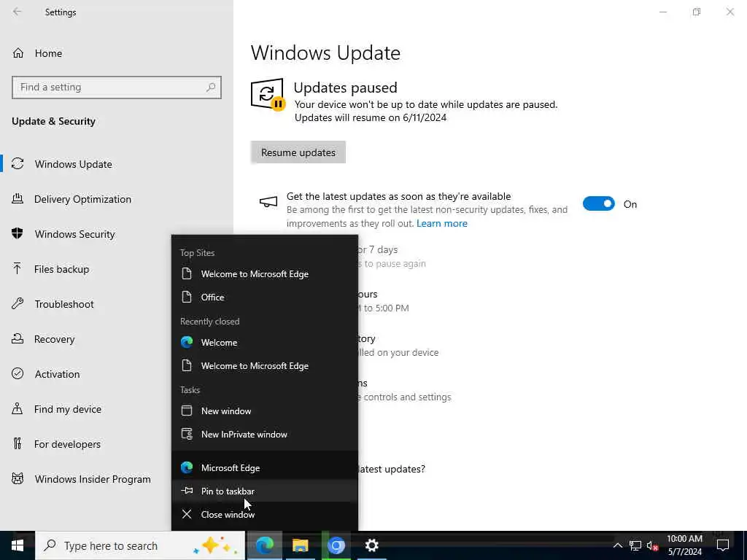
Task: Click the search highlights sparkle icon
Action: point(216,545)
